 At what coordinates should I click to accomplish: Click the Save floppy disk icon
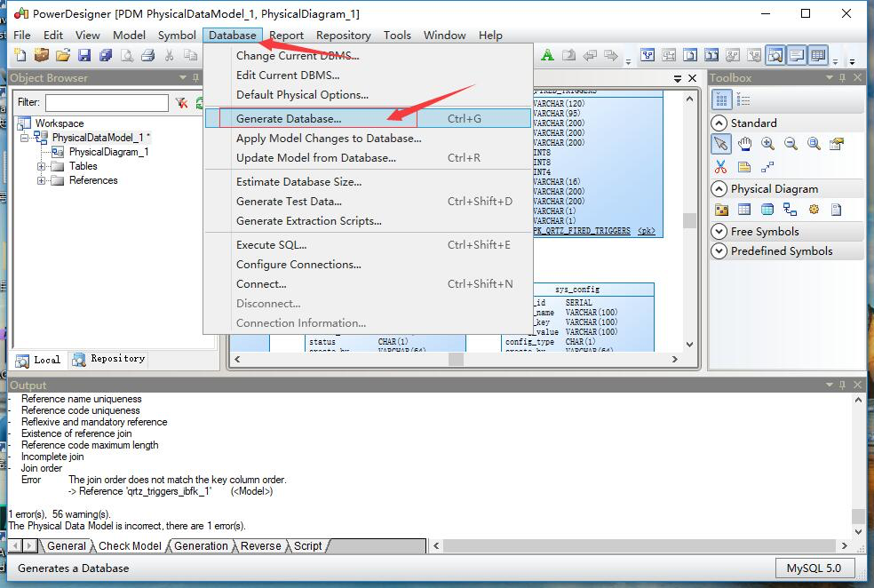(x=84, y=55)
